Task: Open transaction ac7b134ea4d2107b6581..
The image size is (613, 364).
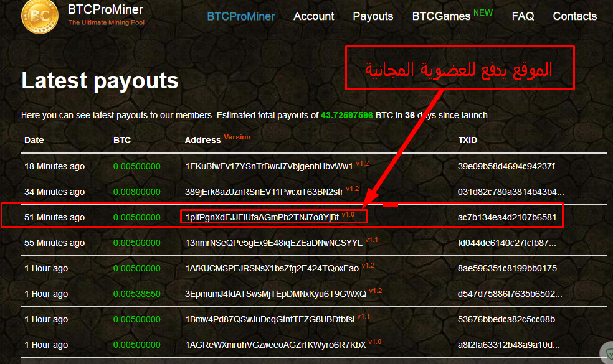Action: (510, 217)
